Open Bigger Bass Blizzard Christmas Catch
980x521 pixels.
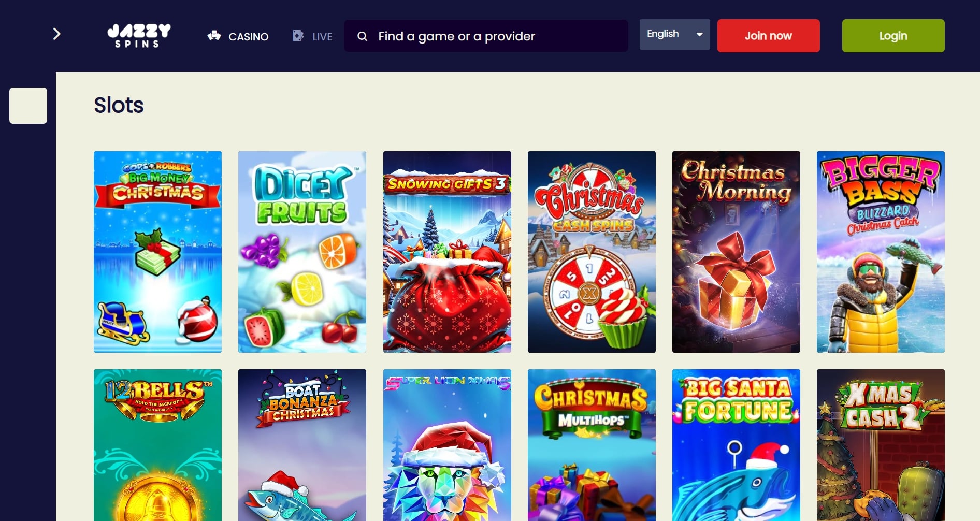[x=881, y=252]
